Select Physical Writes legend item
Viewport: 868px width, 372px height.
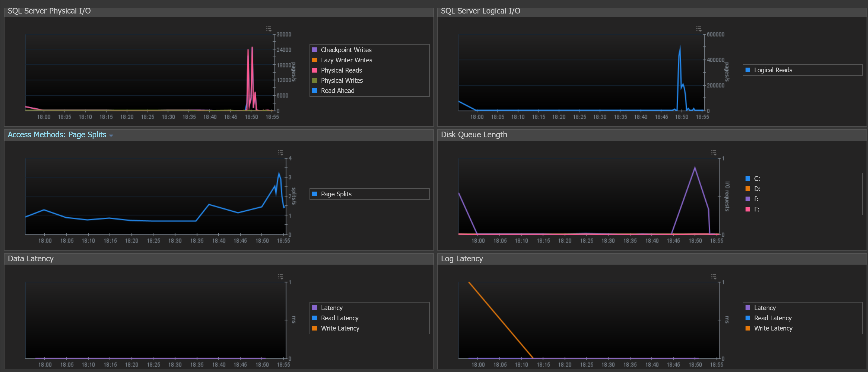coord(338,80)
